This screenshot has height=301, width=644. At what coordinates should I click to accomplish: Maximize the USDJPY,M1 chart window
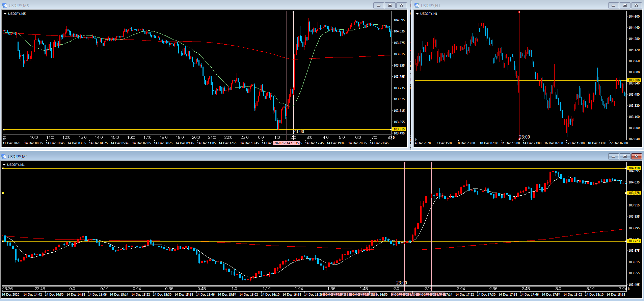tap(625, 156)
